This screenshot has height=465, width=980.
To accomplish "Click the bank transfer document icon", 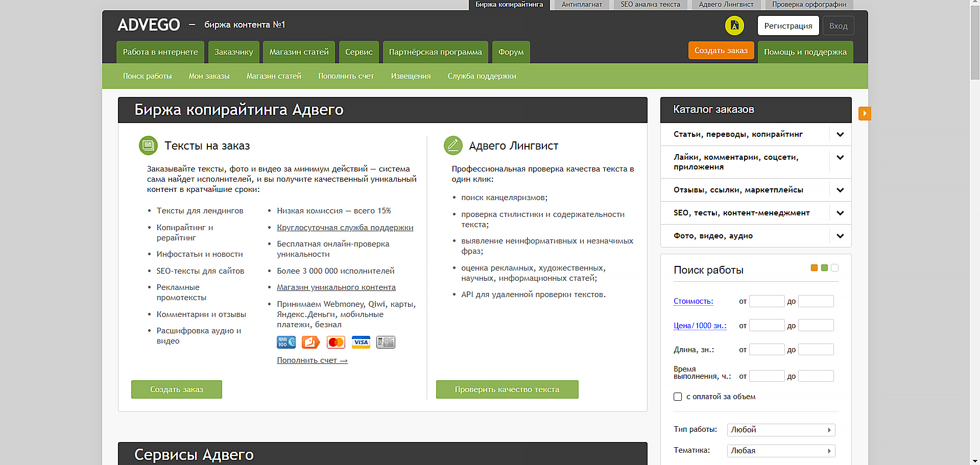I will (x=386, y=342).
